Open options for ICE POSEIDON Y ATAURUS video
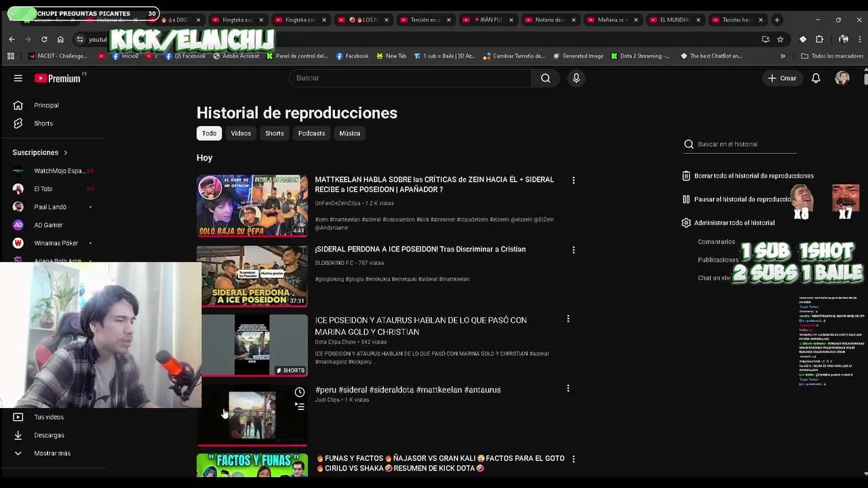 coord(568,319)
